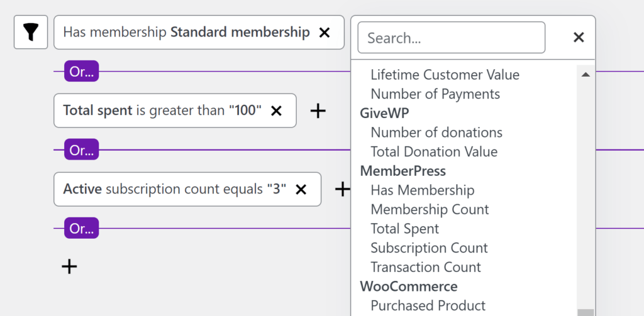Select Has Membership option
This screenshot has width=644, height=316.
423,190
